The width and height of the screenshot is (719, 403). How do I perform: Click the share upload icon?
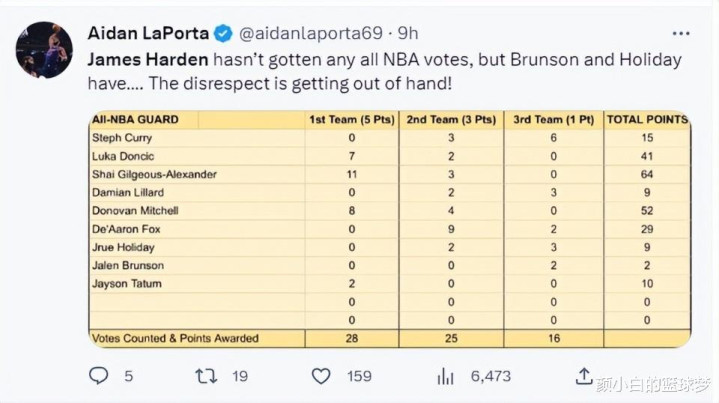tap(584, 376)
